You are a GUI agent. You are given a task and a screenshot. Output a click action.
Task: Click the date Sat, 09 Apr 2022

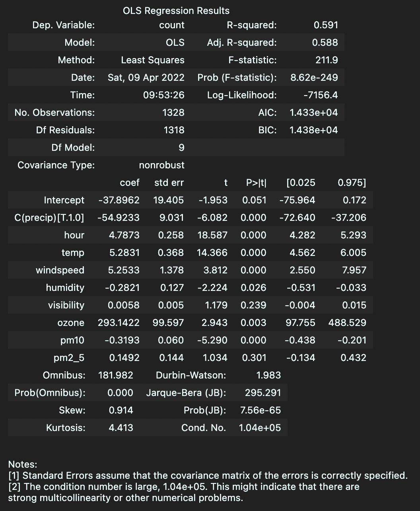click(x=146, y=78)
